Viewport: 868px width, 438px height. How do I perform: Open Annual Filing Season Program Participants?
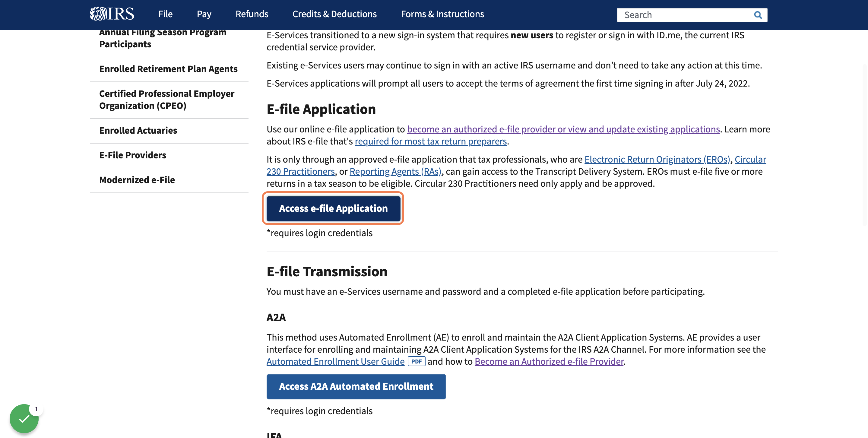[163, 38]
